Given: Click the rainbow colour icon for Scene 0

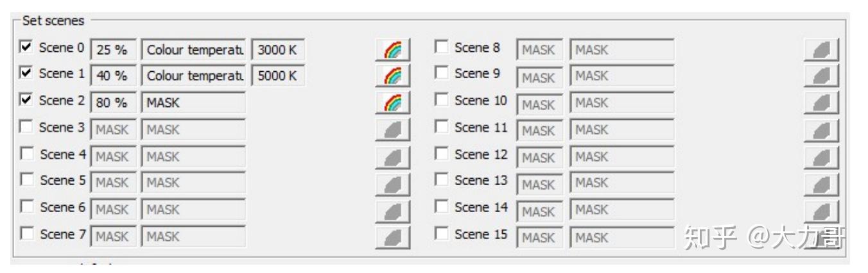Looking at the screenshot, I should [x=392, y=50].
